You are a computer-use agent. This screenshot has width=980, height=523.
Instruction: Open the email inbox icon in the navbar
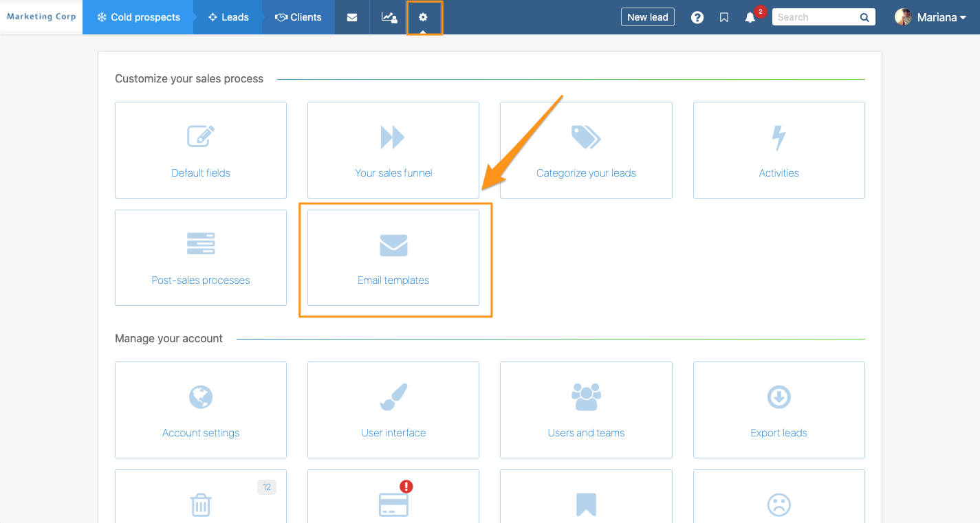[352, 16]
